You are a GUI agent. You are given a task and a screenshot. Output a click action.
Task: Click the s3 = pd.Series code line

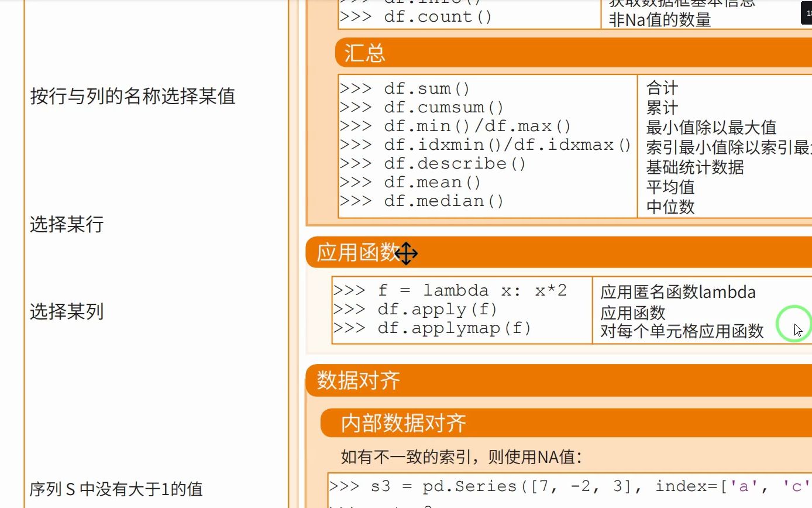570,486
